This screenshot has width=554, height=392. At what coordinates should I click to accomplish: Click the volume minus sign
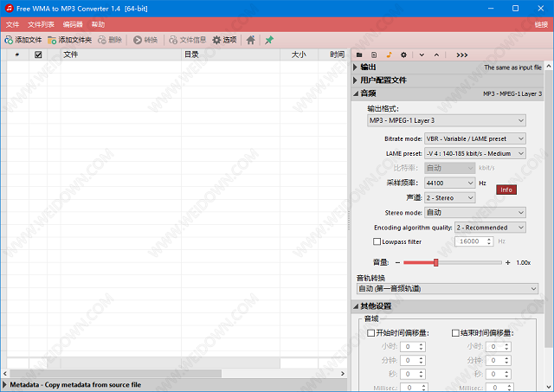pyautogui.click(x=398, y=262)
